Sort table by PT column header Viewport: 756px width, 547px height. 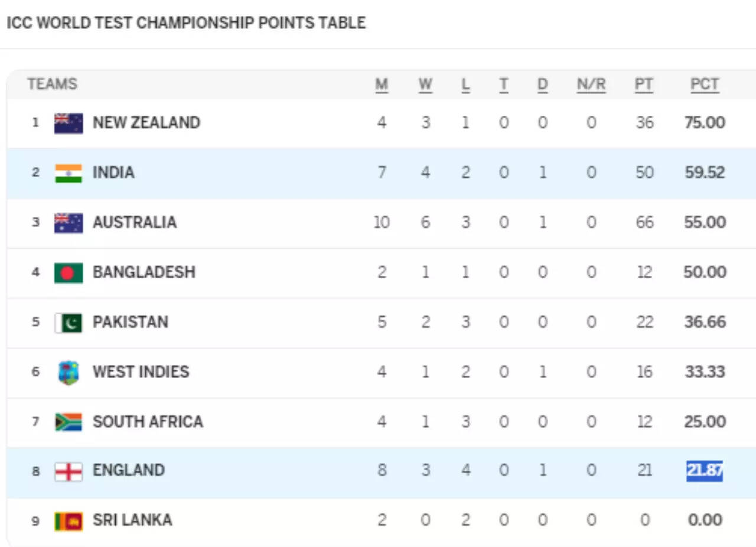click(x=644, y=84)
